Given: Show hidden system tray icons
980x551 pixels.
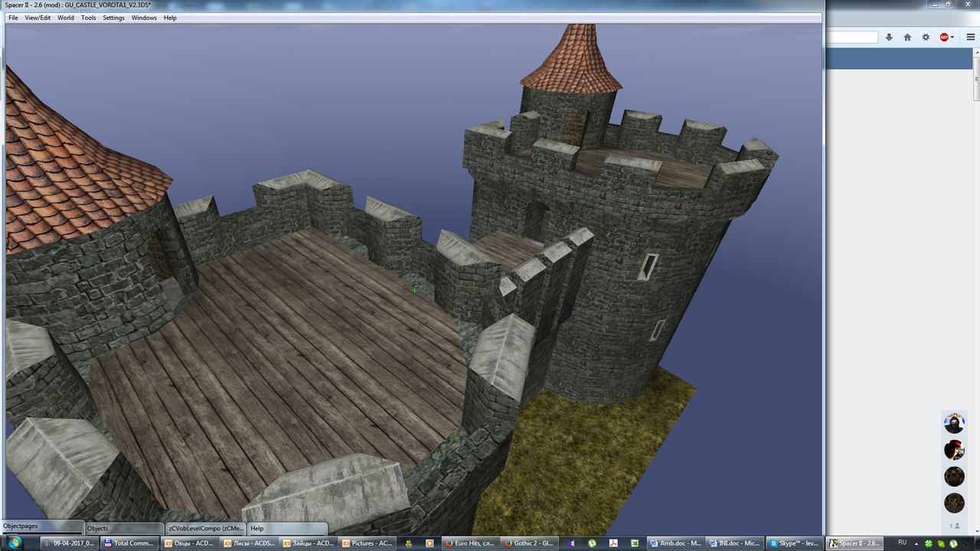Looking at the screenshot, I should (916, 543).
